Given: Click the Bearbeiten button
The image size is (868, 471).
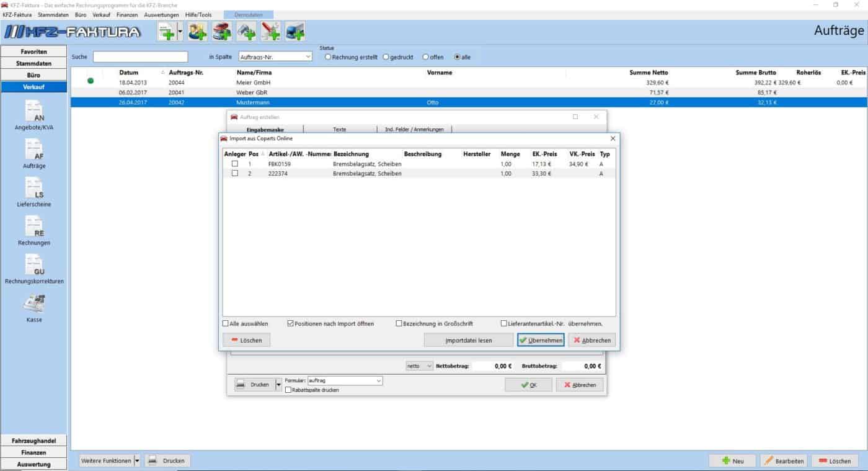Looking at the screenshot, I should pyautogui.click(x=784, y=461).
